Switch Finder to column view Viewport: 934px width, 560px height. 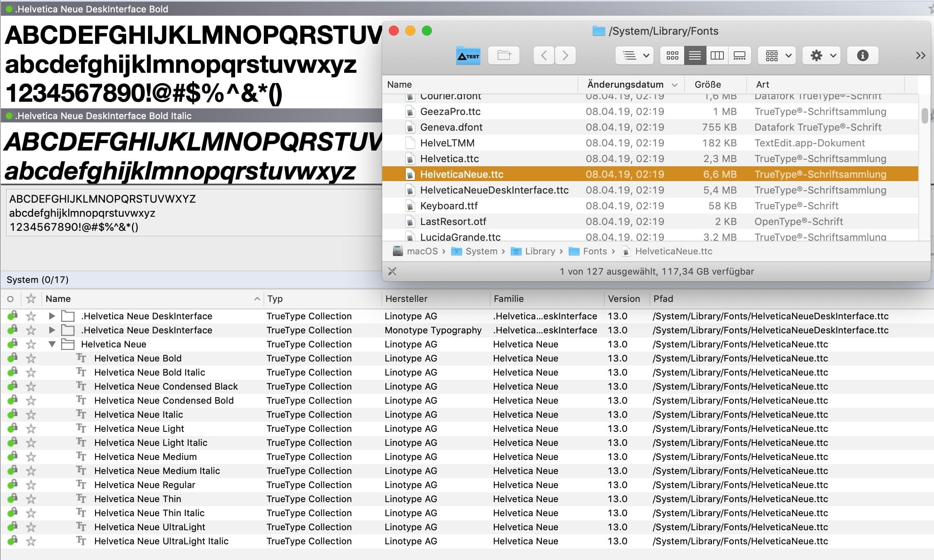(717, 55)
